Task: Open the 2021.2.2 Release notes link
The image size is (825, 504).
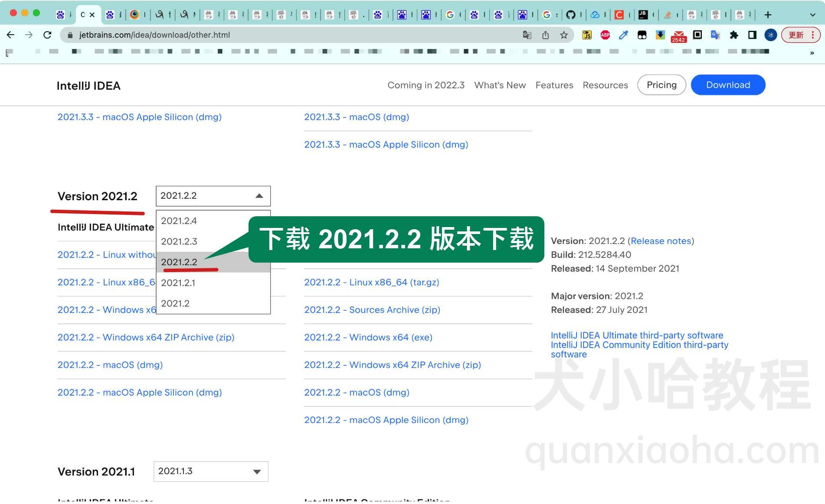Action: 661,241
